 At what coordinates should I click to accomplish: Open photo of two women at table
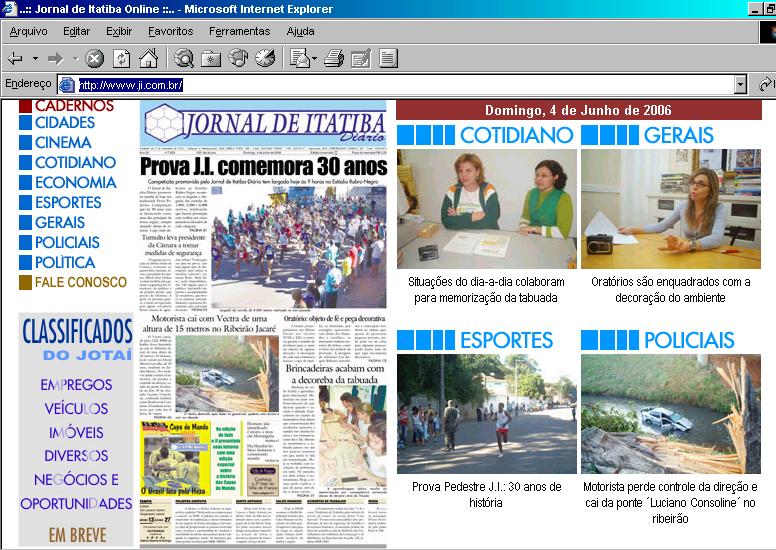click(486, 209)
